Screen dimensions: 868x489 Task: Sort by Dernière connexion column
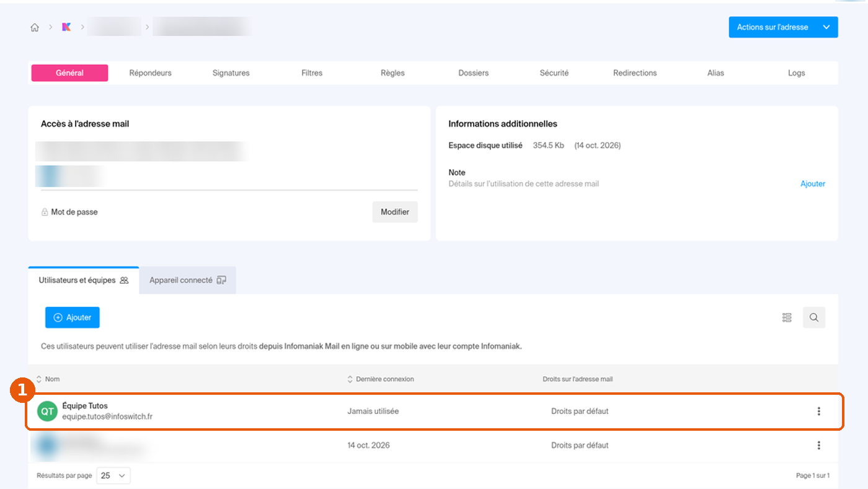pos(381,379)
